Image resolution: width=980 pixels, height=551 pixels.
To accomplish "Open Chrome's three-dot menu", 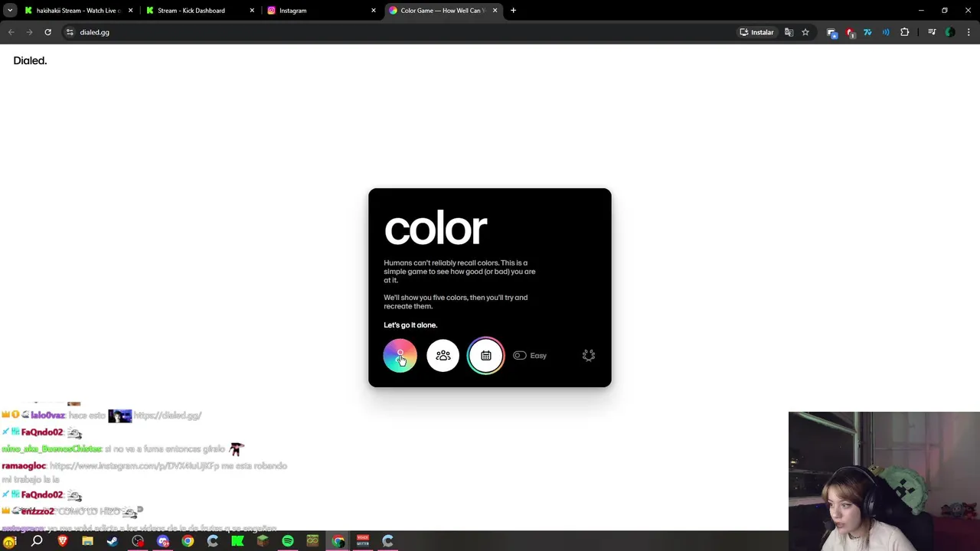I will (x=969, y=32).
